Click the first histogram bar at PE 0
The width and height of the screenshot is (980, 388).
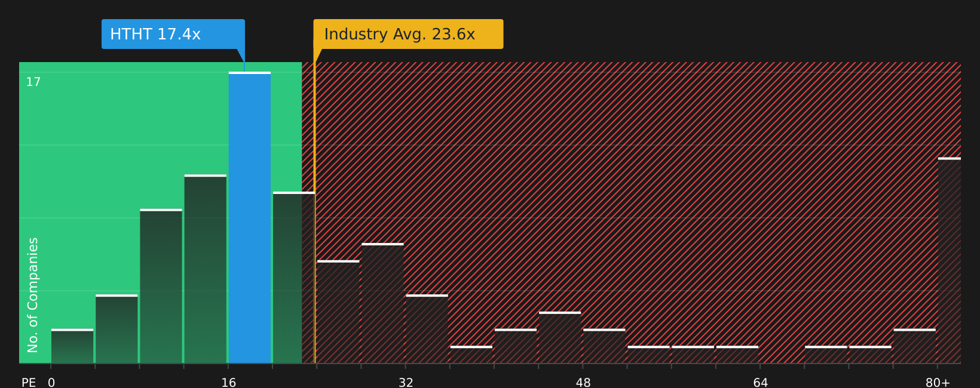pyautogui.click(x=72, y=346)
